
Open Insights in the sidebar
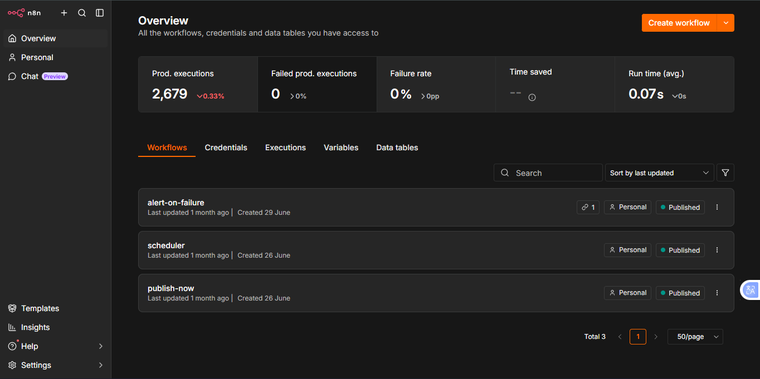pyautogui.click(x=55, y=327)
